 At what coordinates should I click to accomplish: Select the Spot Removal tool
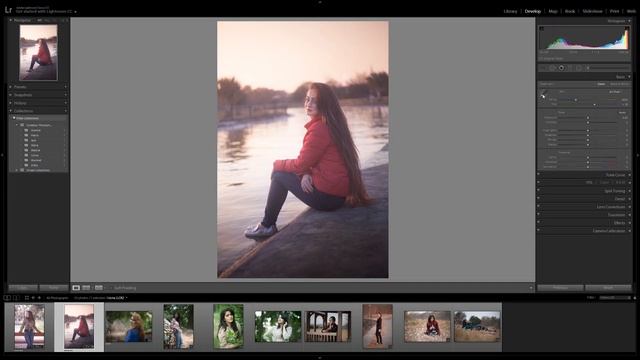[x=553, y=68]
